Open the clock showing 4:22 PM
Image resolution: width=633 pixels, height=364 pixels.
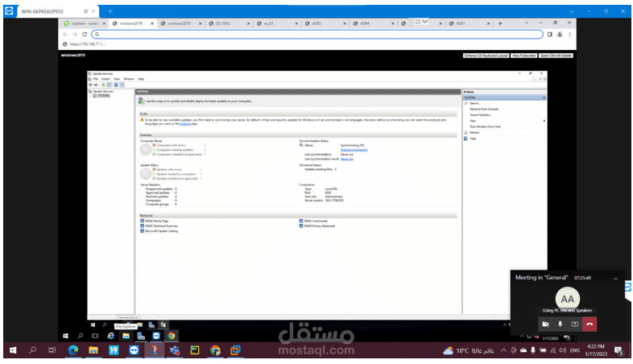(x=596, y=350)
